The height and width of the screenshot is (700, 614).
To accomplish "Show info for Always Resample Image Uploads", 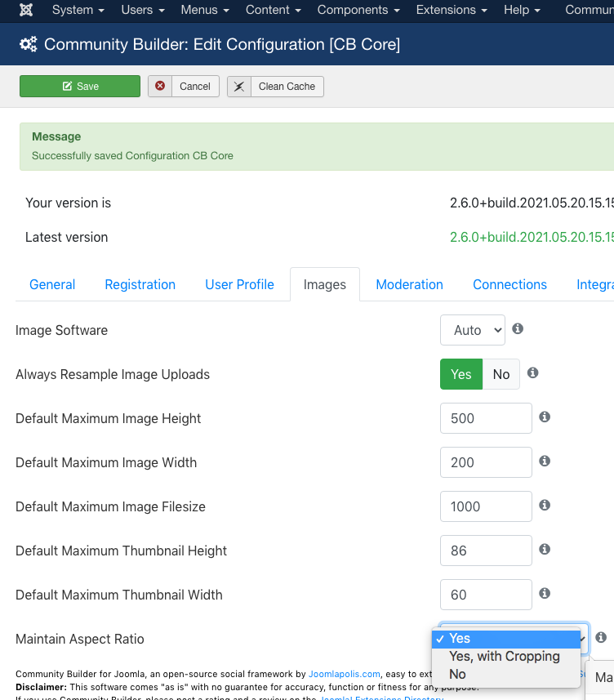I will [x=533, y=372].
